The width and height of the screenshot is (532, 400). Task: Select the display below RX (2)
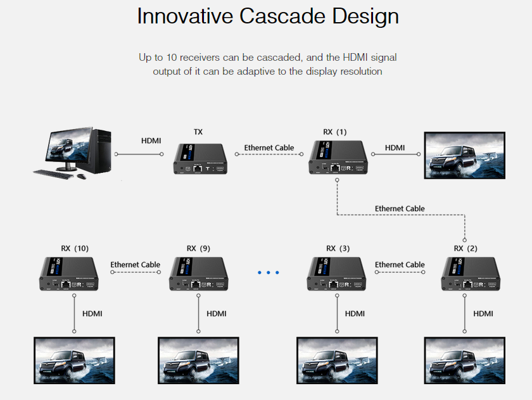[x=465, y=360]
